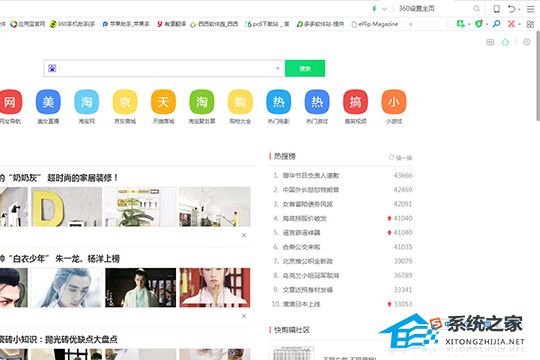Click the green shield toolbar icon
This screenshot has height=360, width=540.
point(478,24)
